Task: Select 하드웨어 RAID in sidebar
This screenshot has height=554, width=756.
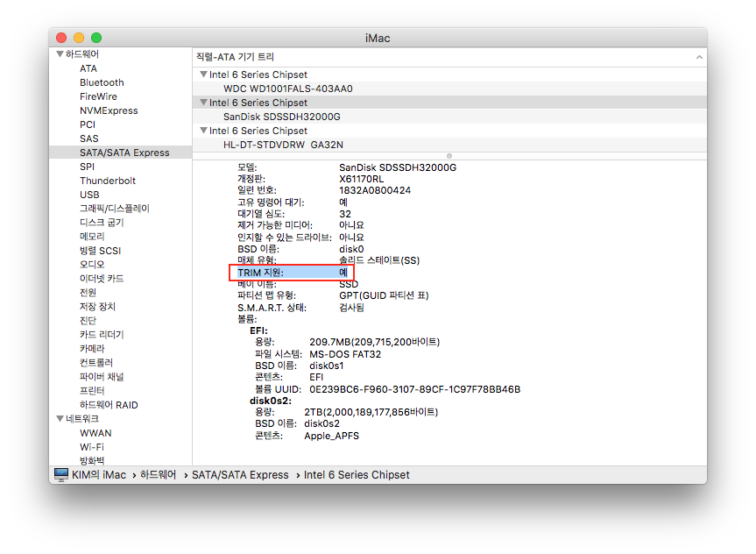Action: click(x=109, y=405)
